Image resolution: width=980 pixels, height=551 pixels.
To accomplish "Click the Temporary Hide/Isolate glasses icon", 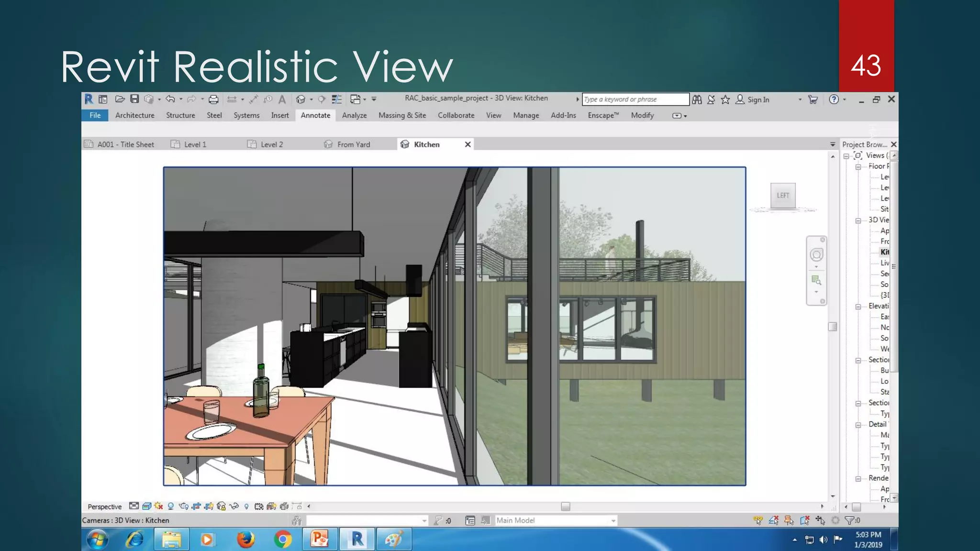I will [234, 506].
